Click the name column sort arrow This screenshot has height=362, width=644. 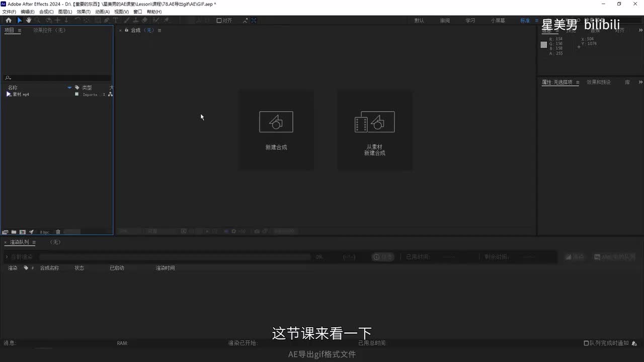pos(69,87)
